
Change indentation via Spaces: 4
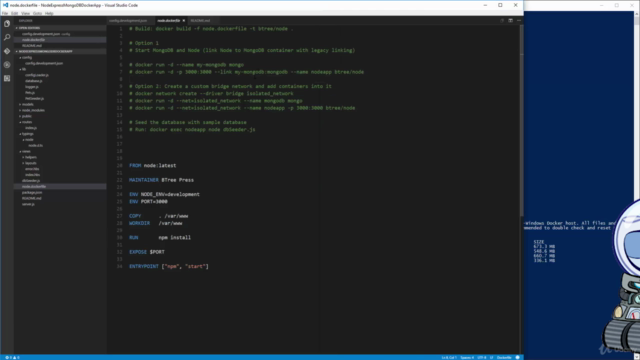point(467,358)
